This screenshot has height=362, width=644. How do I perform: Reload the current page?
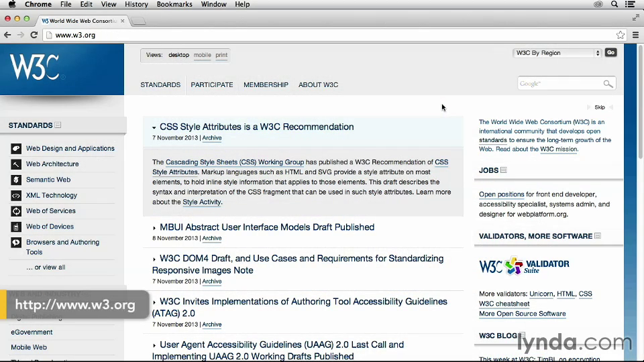(34, 36)
